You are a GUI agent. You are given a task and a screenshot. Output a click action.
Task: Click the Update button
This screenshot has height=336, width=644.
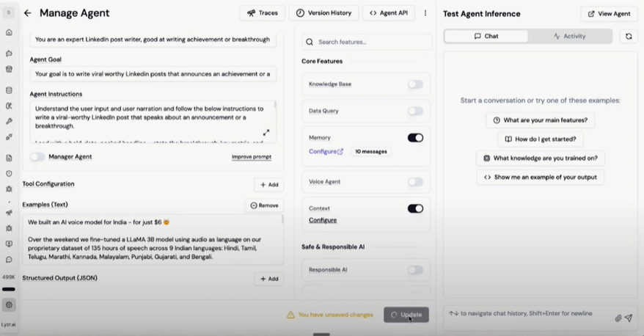[406, 315]
